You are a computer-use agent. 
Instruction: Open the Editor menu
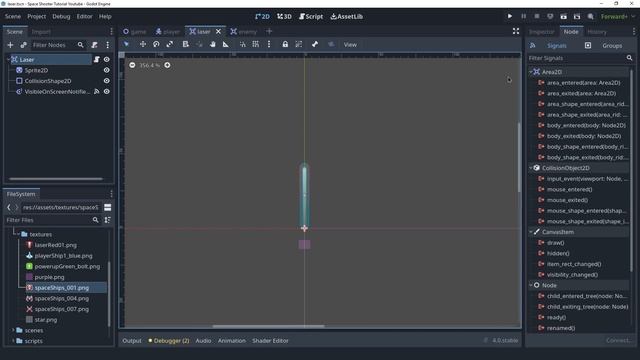84,16
